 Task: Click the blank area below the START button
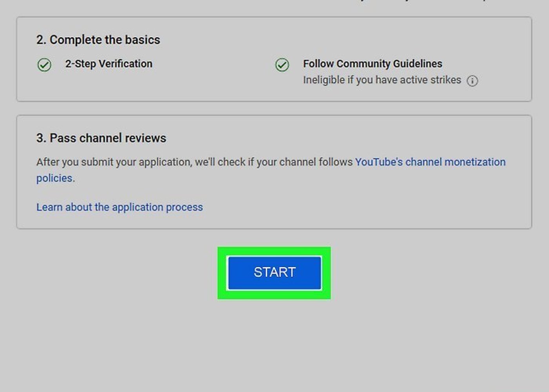274,345
